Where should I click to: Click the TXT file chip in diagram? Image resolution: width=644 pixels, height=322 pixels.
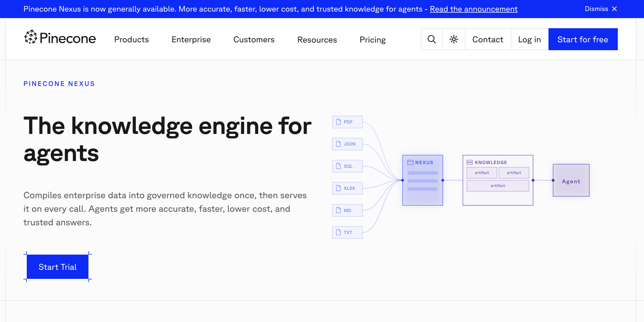(347, 232)
